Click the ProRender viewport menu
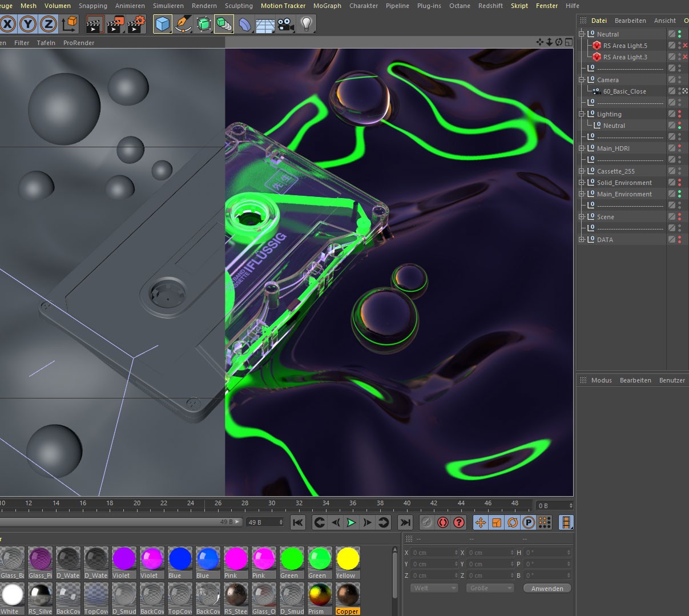The height and width of the screenshot is (616, 689). (x=79, y=43)
